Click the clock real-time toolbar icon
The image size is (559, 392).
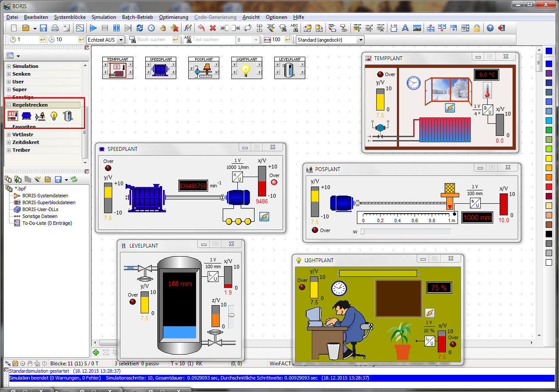point(151,28)
